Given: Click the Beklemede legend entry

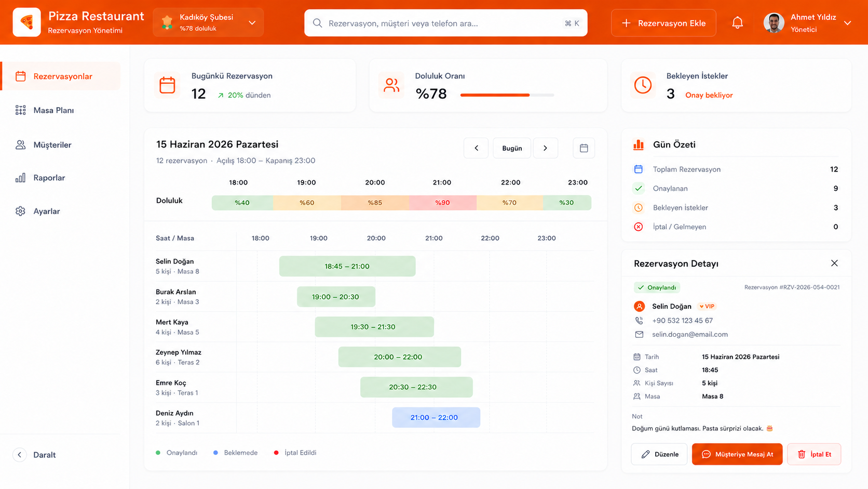Looking at the screenshot, I should 235,453.
